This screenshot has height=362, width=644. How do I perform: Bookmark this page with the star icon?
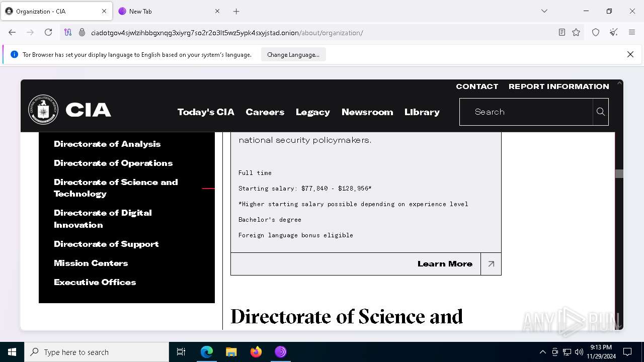pyautogui.click(x=576, y=32)
